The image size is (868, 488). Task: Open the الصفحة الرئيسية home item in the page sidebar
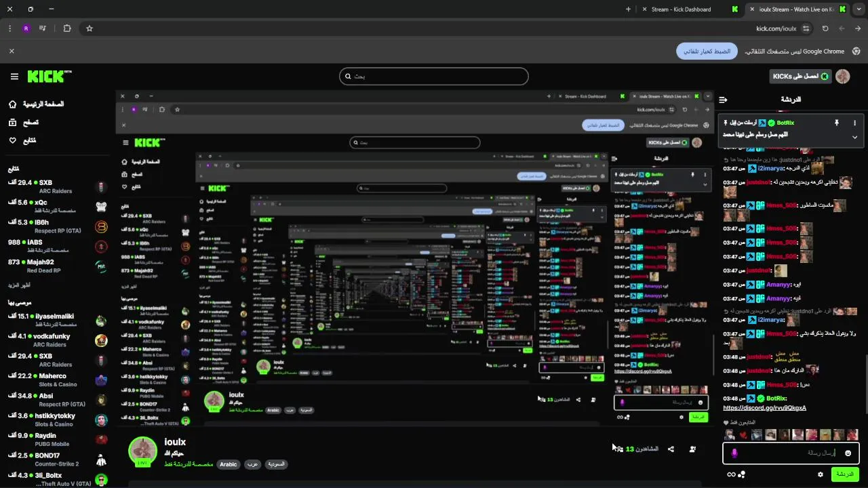[x=38, y=104]
